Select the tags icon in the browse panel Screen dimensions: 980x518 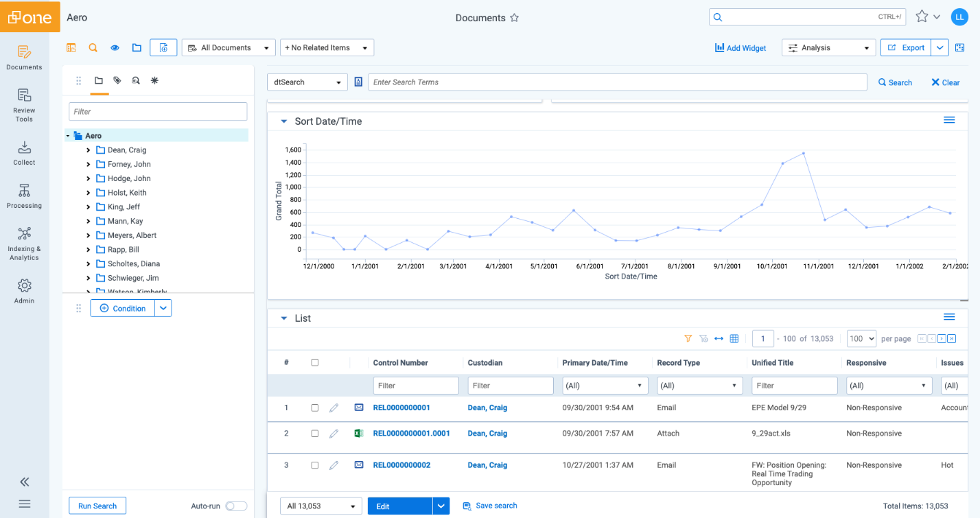[x=117, y=80]
